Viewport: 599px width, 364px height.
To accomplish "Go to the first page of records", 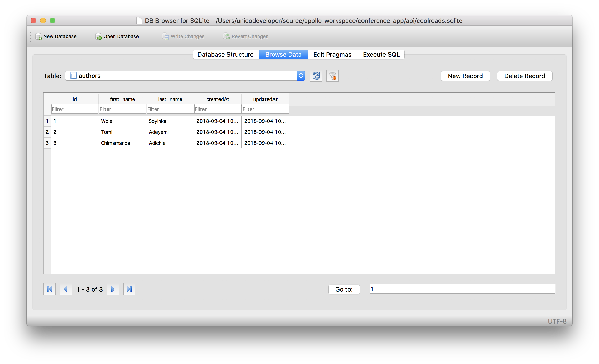I will point(50,289).
